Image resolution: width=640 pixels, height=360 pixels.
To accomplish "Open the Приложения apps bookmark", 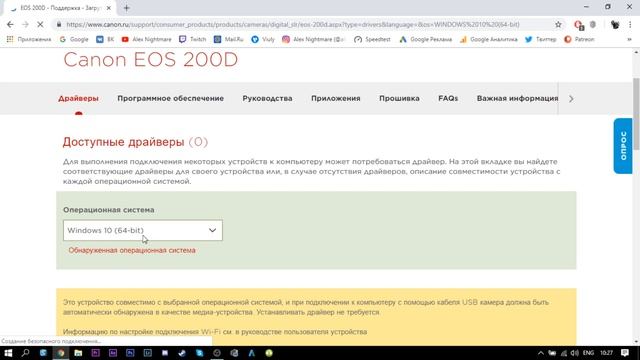I will [29, 39].
